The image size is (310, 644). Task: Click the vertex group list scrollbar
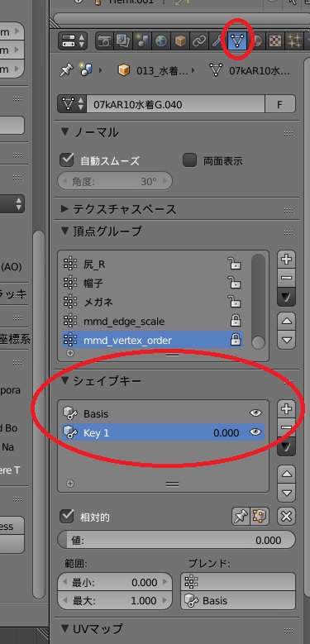click(x=258, y=301)
